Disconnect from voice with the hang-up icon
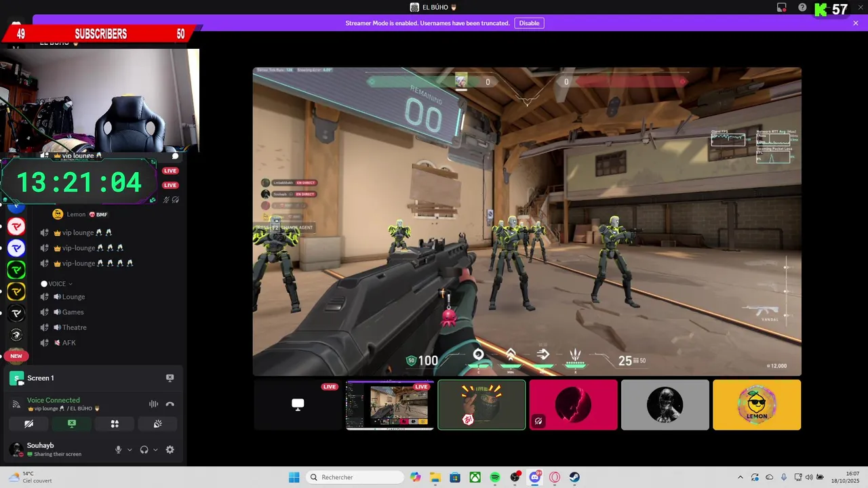 [170, 404]
